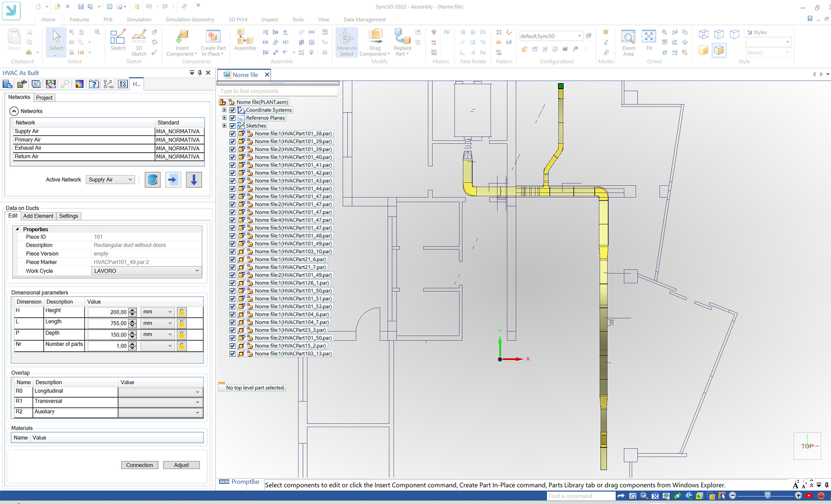Click Find a command field
The image size is (831, 504).
[581, 496]
